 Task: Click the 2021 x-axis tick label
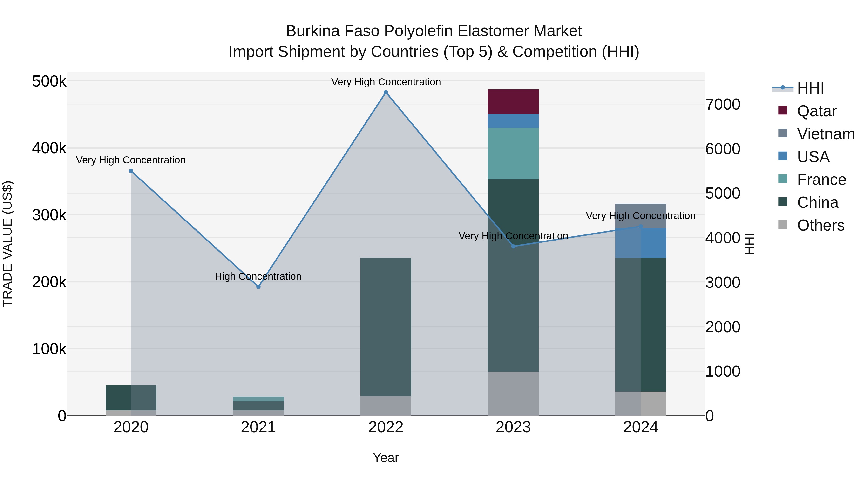258,427
